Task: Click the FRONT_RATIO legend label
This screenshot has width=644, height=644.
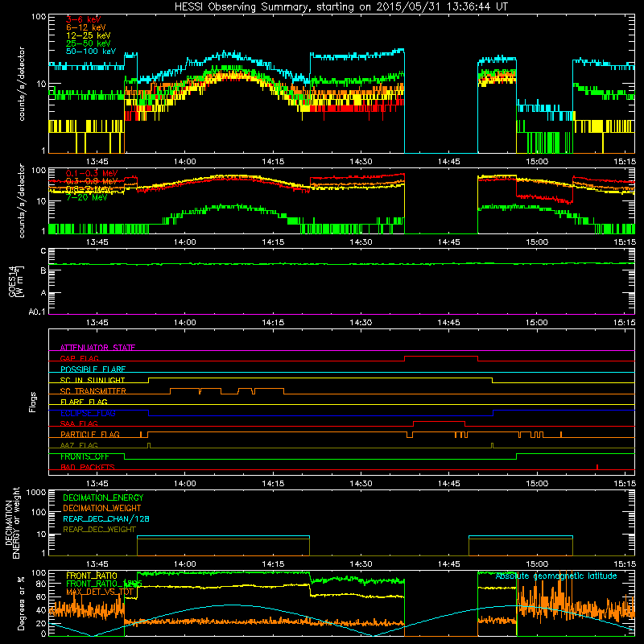Action: [92, 576]
